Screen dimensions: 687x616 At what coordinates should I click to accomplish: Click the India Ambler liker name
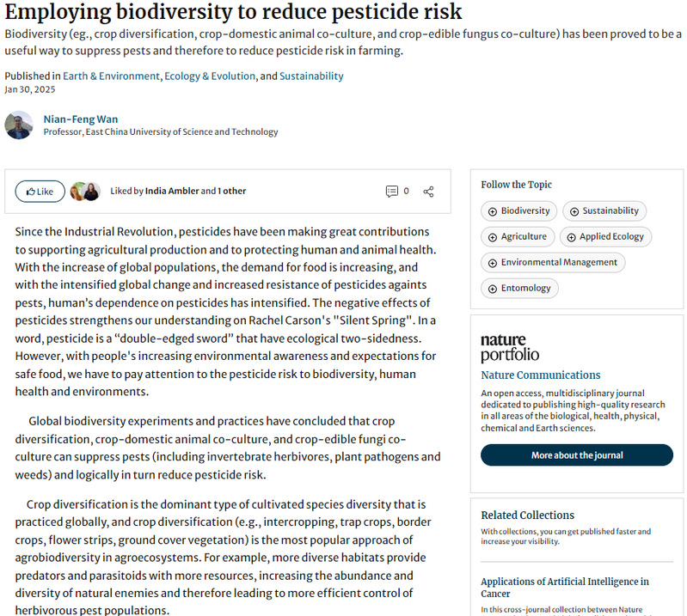(171, 191)
